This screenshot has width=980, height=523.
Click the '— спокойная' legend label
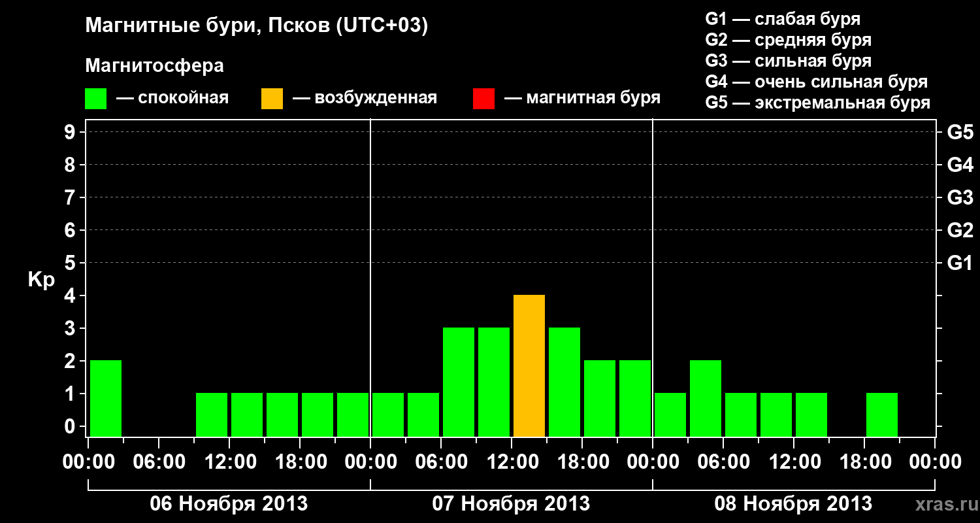[172, 98]
